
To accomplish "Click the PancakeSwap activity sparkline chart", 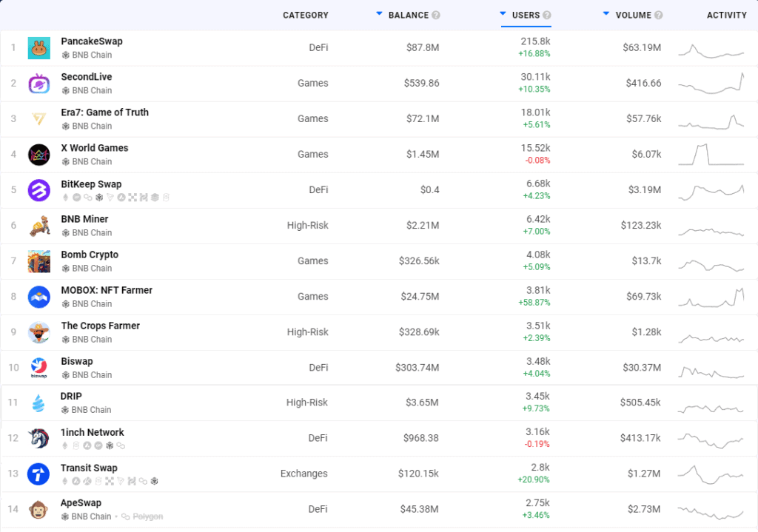I will point(711,51).
